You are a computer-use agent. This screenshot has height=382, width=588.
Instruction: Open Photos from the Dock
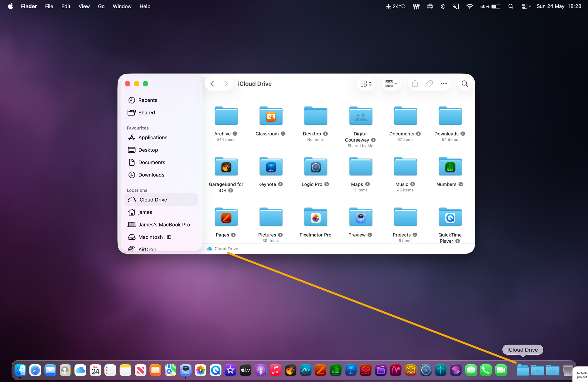tap(201, 370)
